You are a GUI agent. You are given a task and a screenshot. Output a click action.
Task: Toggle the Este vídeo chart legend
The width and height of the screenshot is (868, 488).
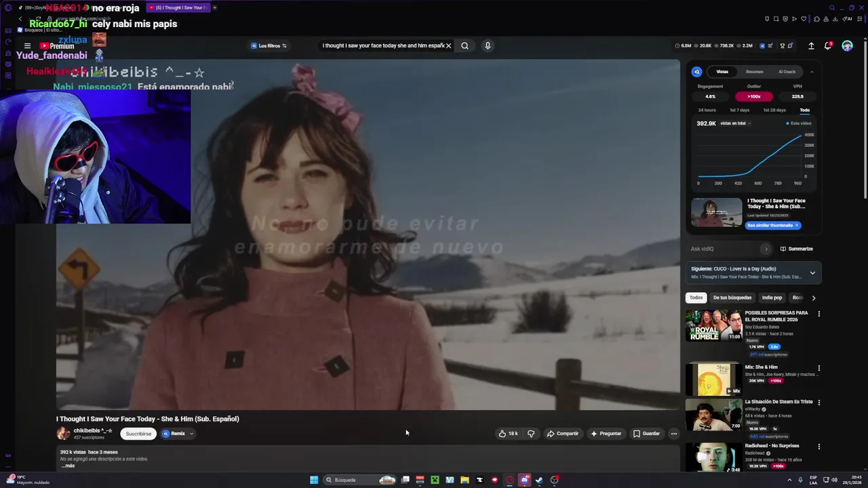tap(799, 123)
